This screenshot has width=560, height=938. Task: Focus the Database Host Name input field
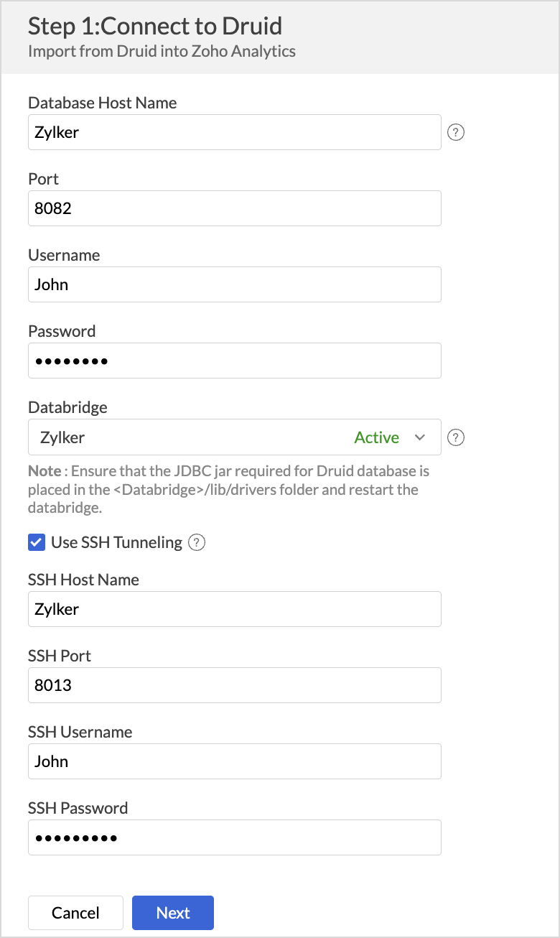(x=234, y=132)
